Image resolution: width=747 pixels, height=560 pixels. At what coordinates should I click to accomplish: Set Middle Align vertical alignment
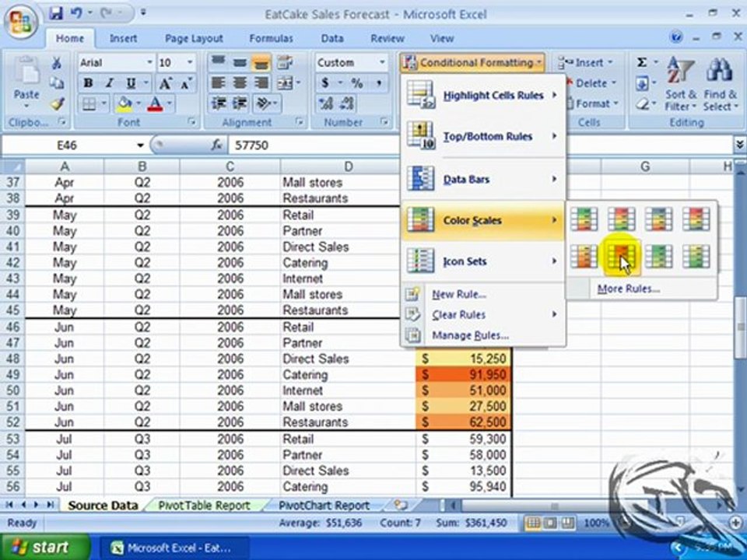pos(240,62)
